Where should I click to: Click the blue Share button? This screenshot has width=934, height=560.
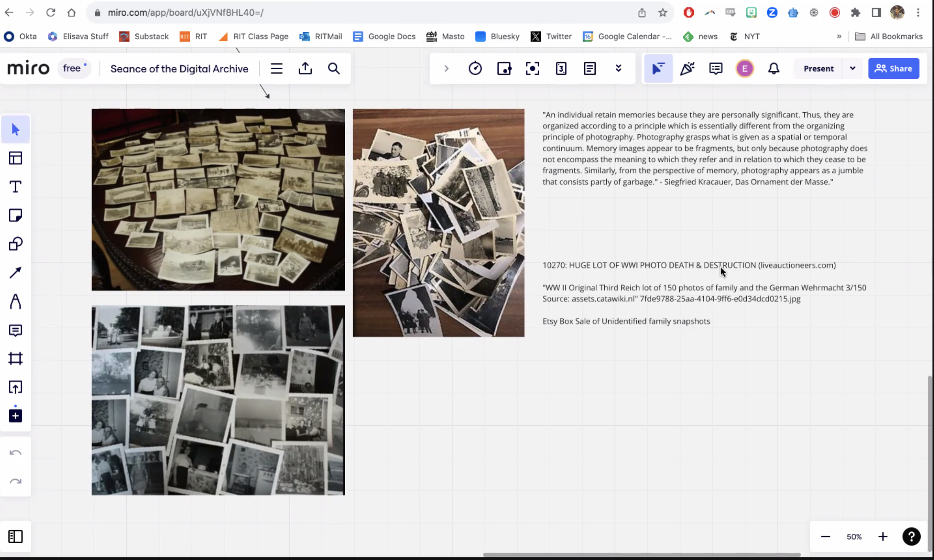[893, 68]
